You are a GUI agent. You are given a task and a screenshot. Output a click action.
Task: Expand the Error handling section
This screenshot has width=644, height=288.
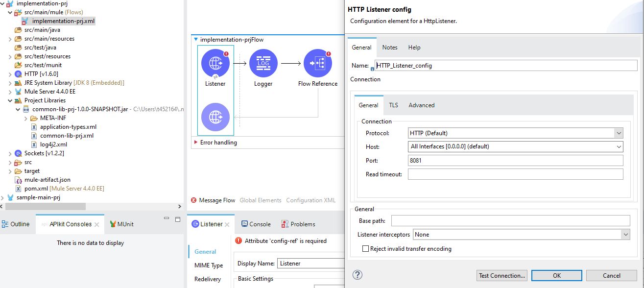pos(196,143)
